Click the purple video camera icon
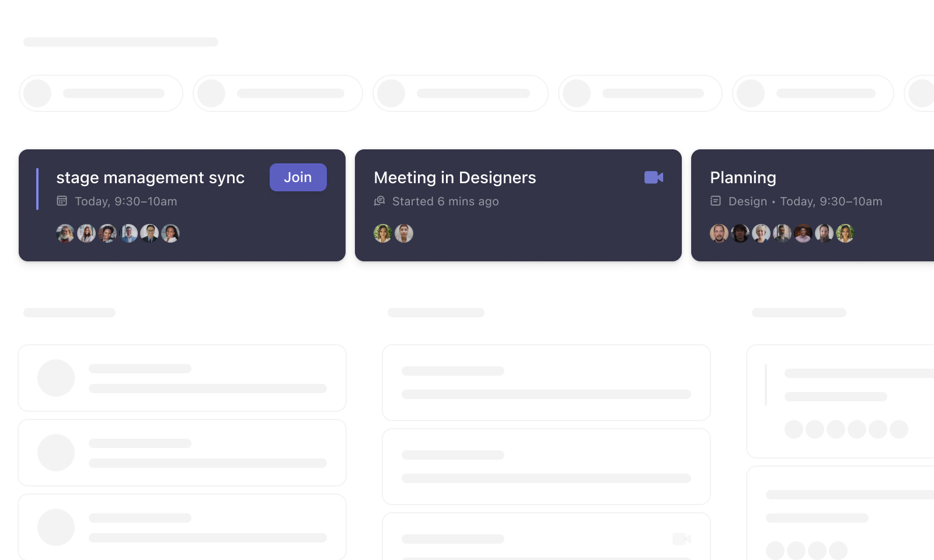934x560 pixels. click(x=653, y=177)
